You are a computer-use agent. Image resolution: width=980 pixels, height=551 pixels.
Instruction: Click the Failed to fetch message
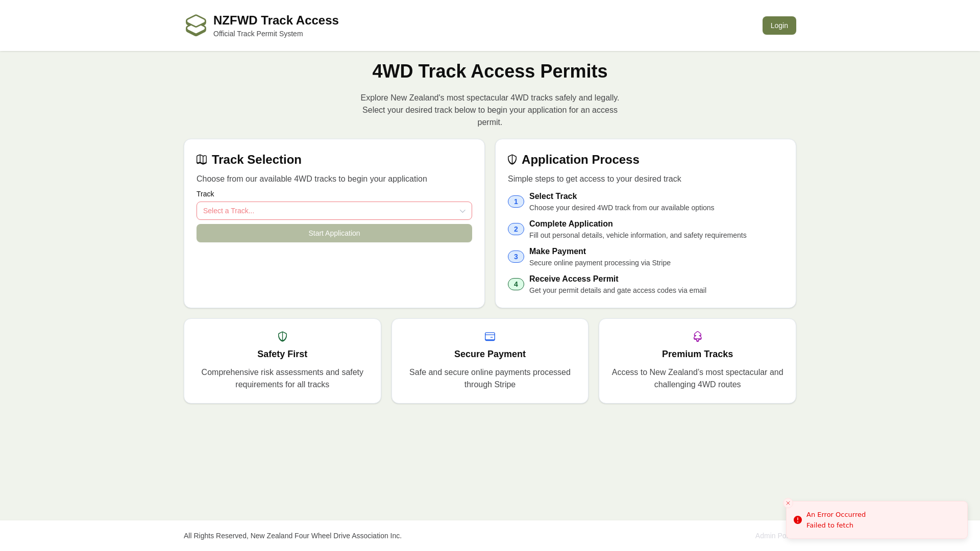830,525
